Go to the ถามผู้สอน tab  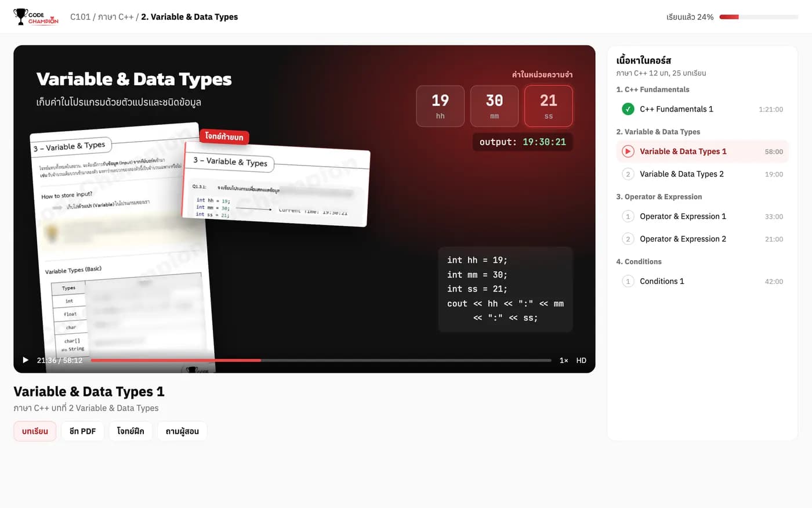pyautogui.click(x=182, y=431)
